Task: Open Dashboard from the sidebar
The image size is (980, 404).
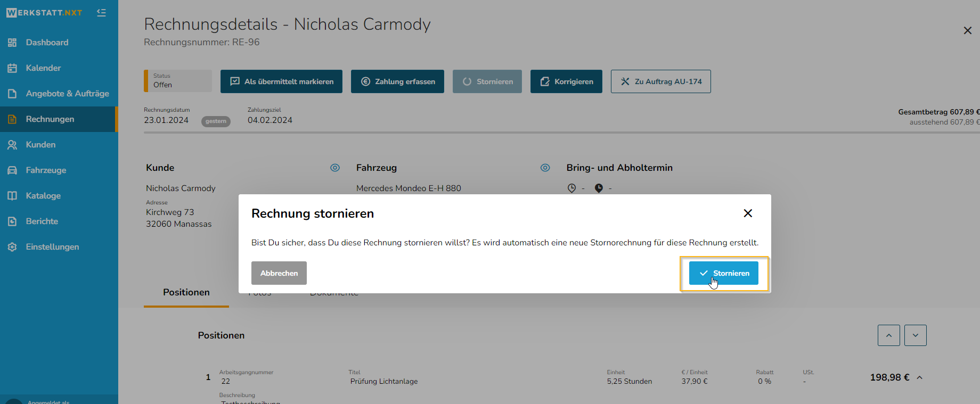Action: pos(47,43)
